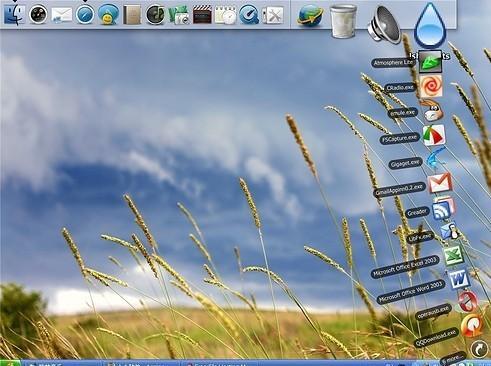Launch the Dashboard gauge icon in dock

click(38, 15)
